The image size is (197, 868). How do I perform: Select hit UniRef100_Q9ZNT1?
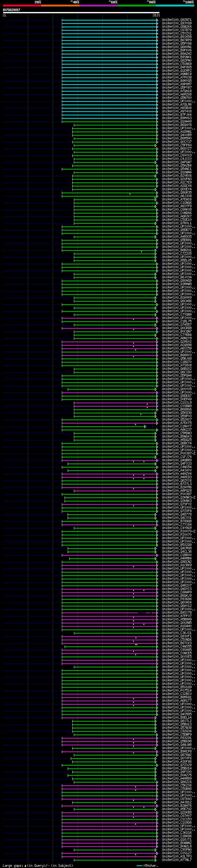pos(176,20)
